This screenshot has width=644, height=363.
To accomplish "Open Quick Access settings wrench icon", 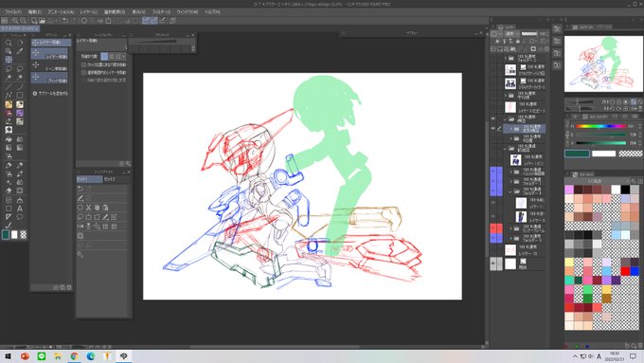I will [80, 255].
